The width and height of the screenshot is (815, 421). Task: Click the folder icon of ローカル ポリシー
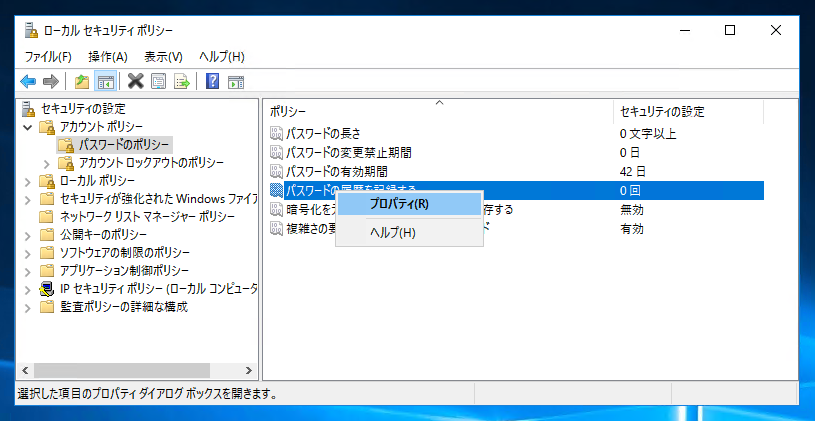[47, 181]
